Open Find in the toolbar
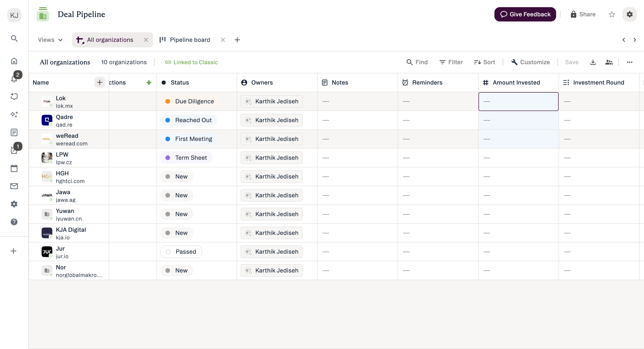This screenshot has height=349, width=644. (417, 62)
